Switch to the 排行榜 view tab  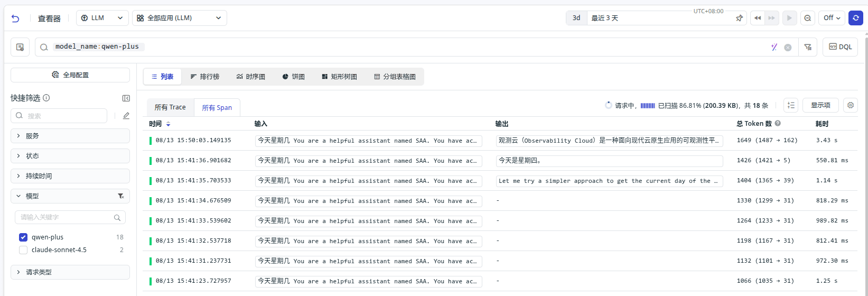[x=205, y=77]
